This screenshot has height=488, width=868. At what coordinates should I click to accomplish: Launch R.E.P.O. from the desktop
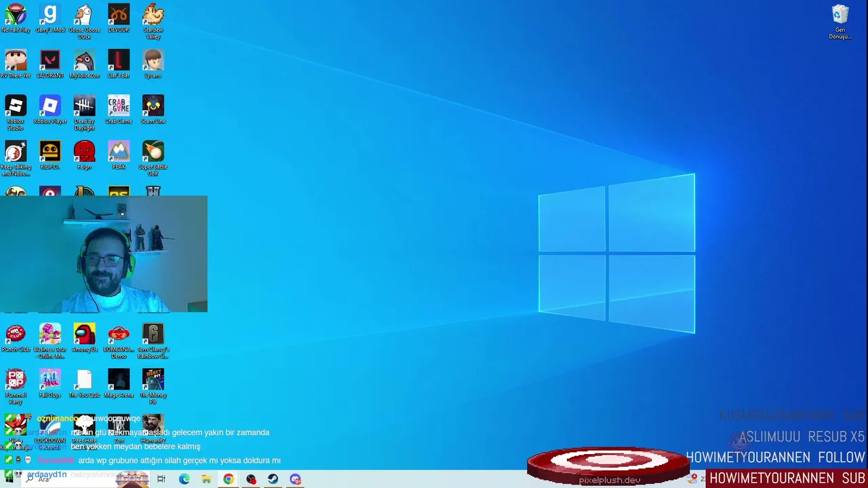[x=50, y=155]
